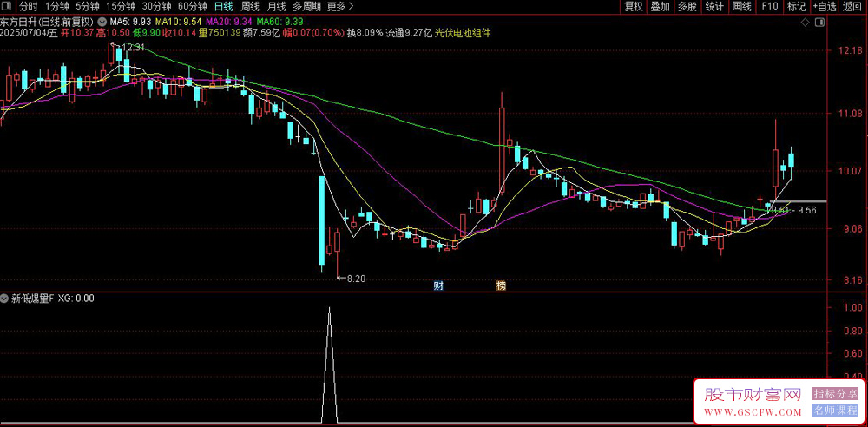The height and width of the screenshot is (427, 868).
Task: Select the 15分钟 period tab
Action: tap(121, 7)
